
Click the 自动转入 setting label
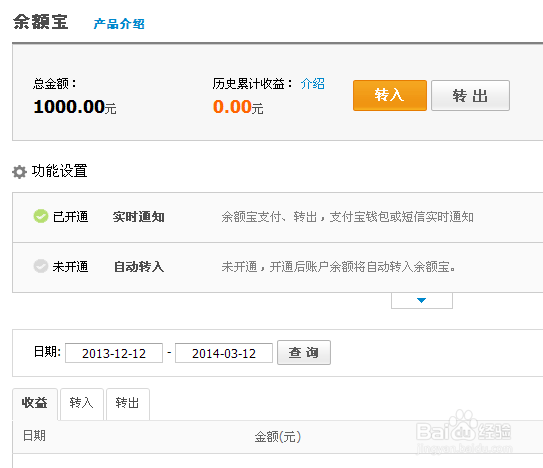click(139, 267)
